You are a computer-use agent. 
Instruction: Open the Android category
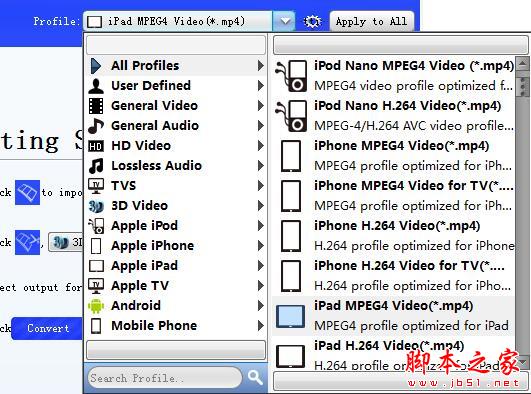pyautogui.click(x=176, y=306)
